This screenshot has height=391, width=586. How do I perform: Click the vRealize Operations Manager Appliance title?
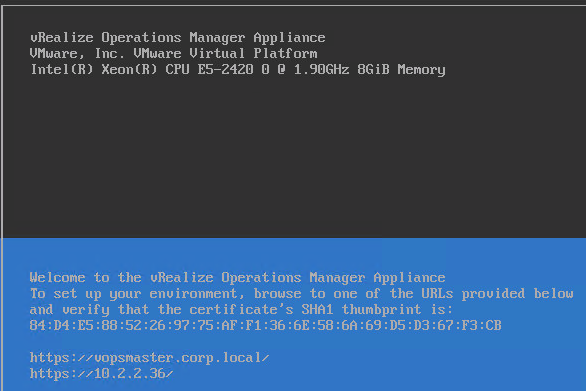178,38
